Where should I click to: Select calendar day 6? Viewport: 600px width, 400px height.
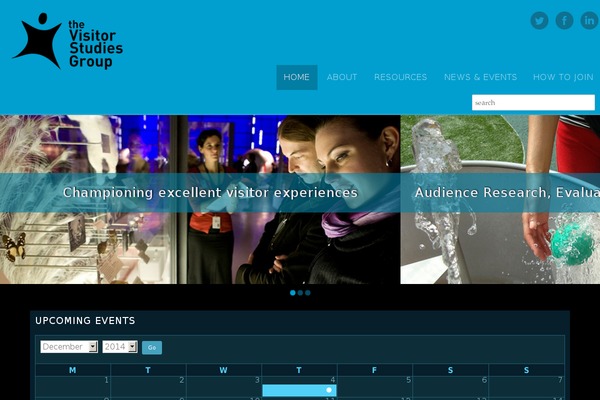tap(484, 380)
